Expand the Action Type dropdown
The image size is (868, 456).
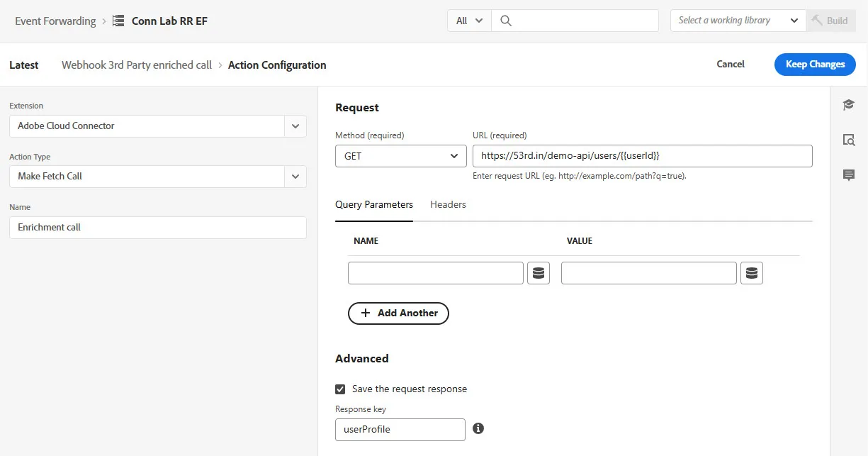(295, 177)
